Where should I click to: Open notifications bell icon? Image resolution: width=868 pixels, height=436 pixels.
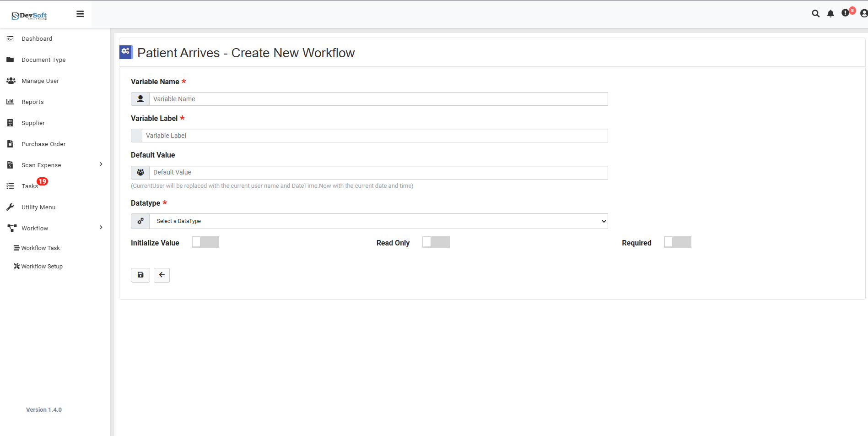830,14
